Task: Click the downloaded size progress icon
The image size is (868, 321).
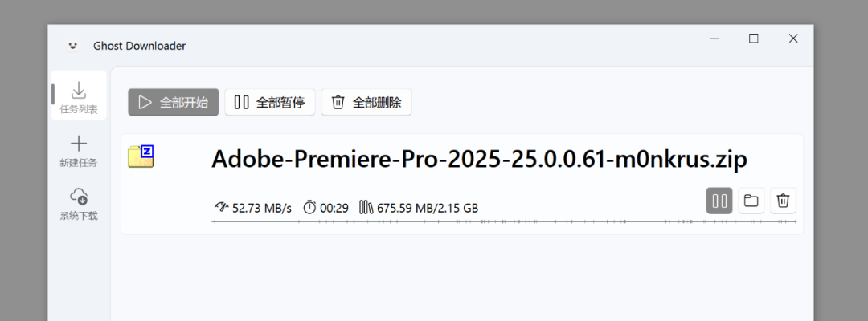Action: [x=366, y=208]
